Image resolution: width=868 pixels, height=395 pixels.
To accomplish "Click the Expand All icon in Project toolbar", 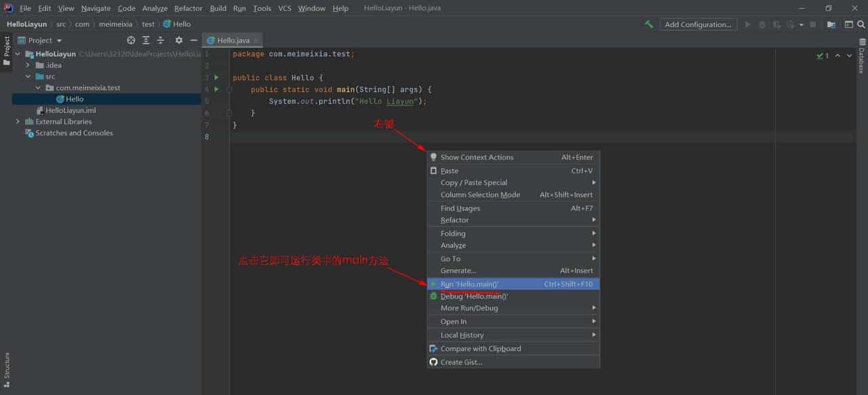I will pos(146,40).
